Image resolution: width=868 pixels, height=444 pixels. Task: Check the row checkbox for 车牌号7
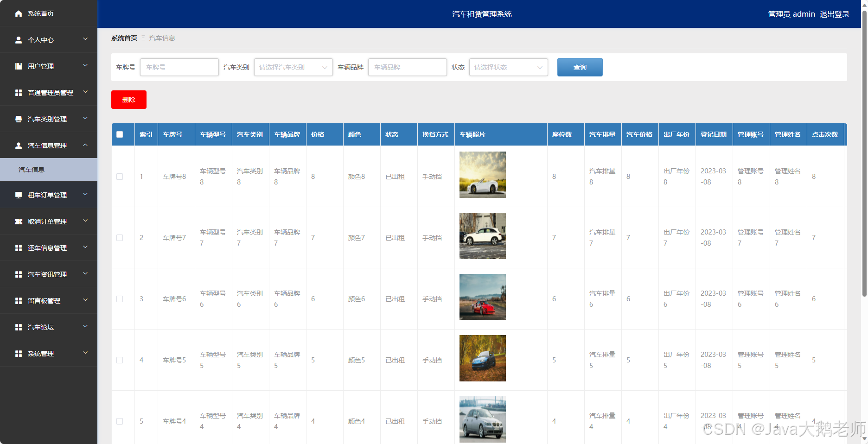pos(120,238)
